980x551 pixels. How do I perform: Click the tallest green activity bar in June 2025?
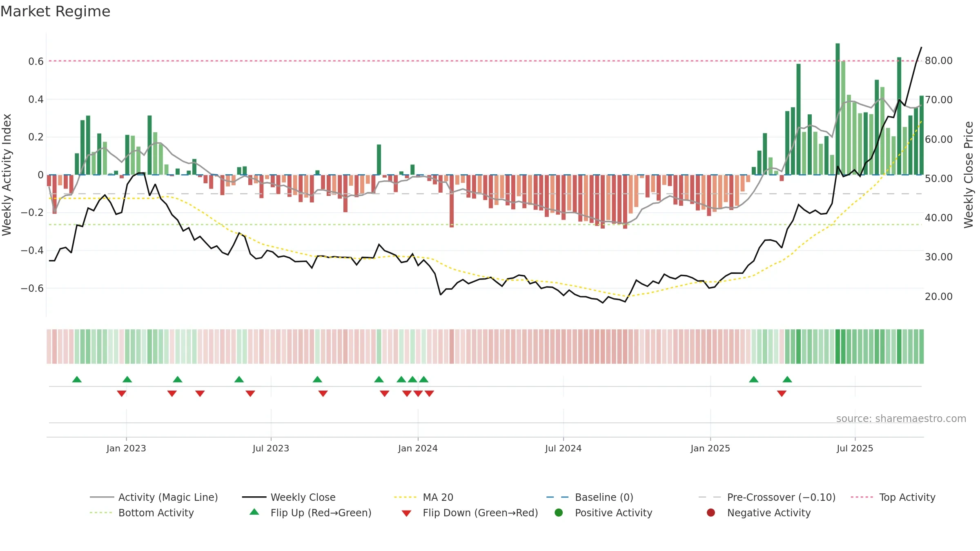[837, 109]
